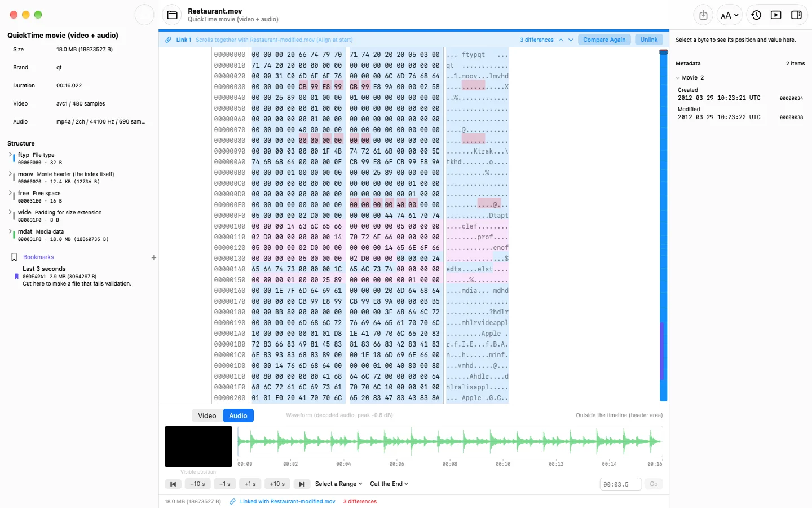Open the history clock icon
812x508 pixels.
(756, 15)
